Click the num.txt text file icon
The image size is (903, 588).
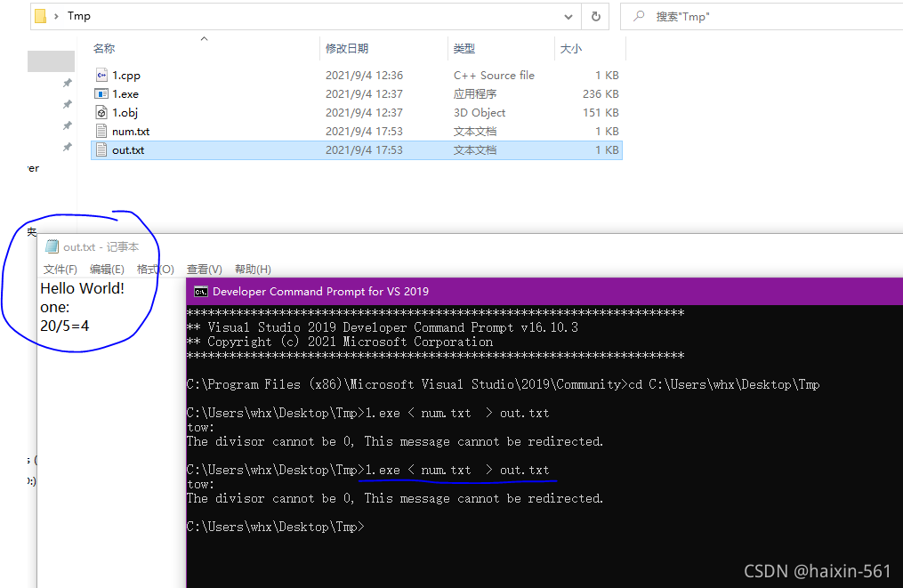[x=101, y=132]
